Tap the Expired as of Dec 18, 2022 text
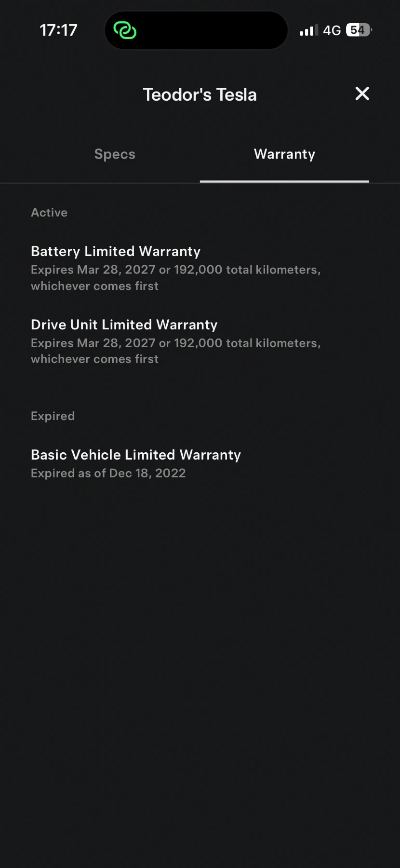 coord(108,473)
